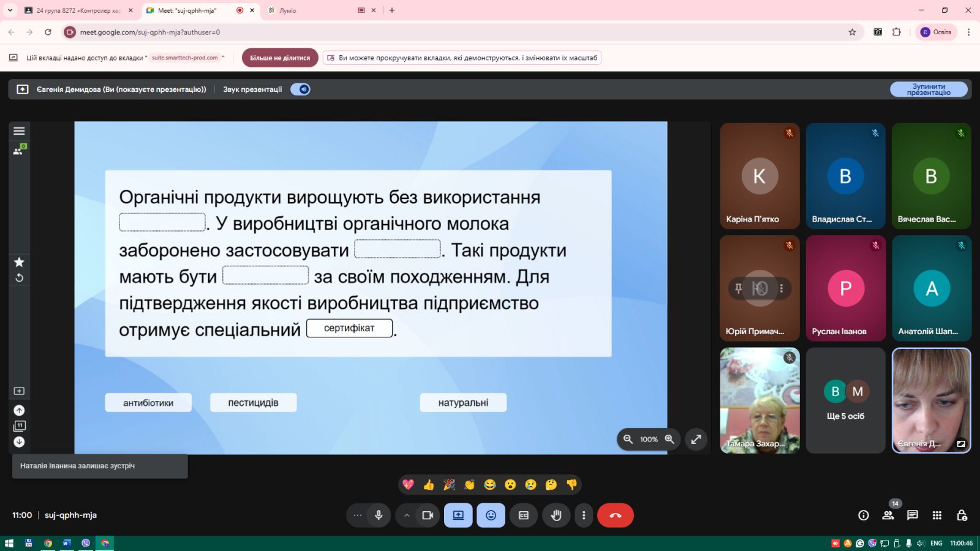Expand the presentation to fullscreen
The width and height of the screenshot is (980, 551).
696,439
